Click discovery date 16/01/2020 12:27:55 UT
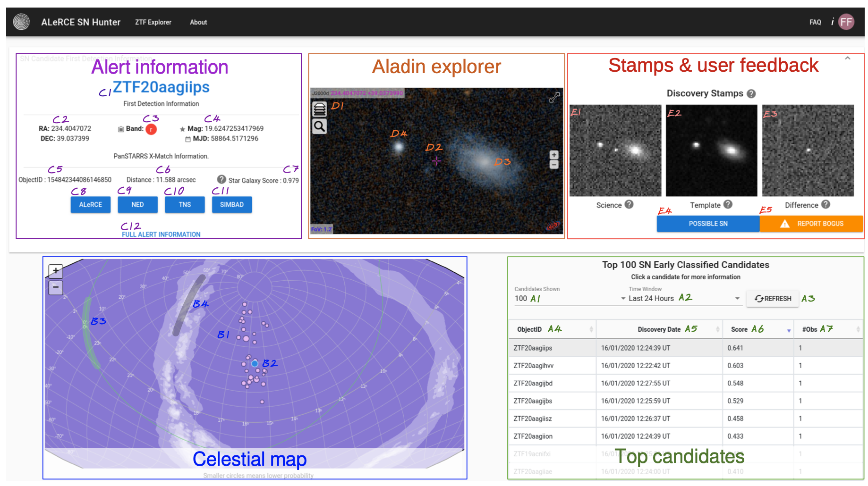 [x=635, y=383]
